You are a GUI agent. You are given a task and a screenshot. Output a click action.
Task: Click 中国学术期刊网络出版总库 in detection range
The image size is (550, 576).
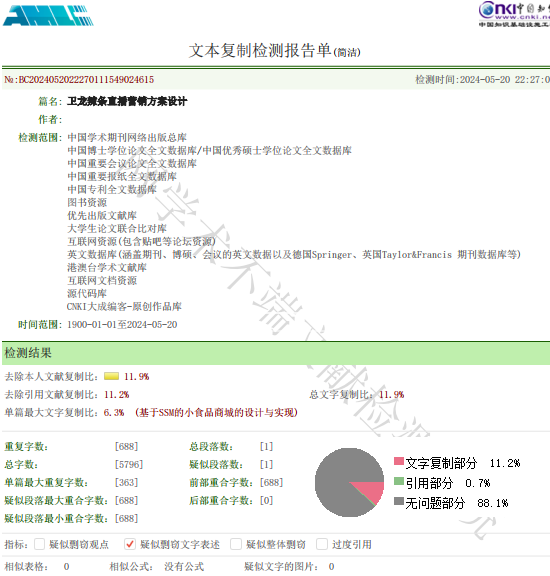pyautogui.click(x=127, y=137)
